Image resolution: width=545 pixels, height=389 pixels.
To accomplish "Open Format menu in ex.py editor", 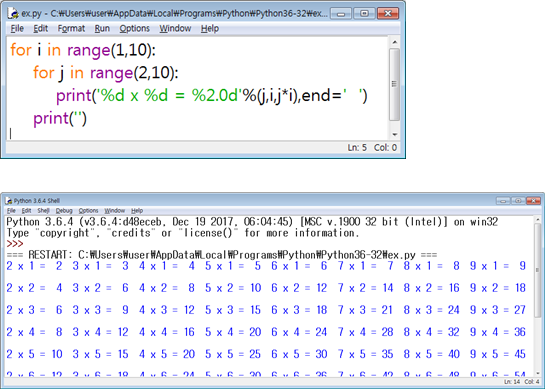I will point(71,28).
